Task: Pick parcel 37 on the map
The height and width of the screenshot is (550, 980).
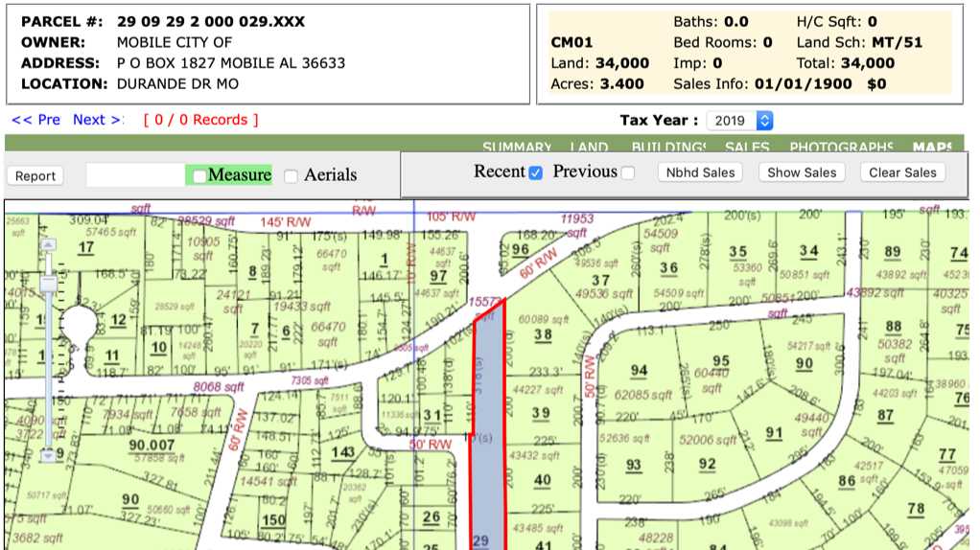Action: click(600, 281)
